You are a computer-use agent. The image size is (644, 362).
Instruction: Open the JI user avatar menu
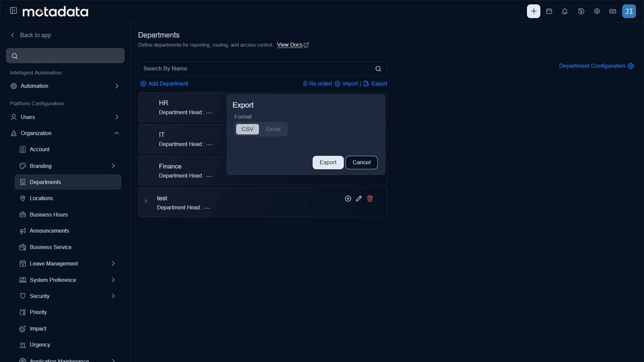629,11
